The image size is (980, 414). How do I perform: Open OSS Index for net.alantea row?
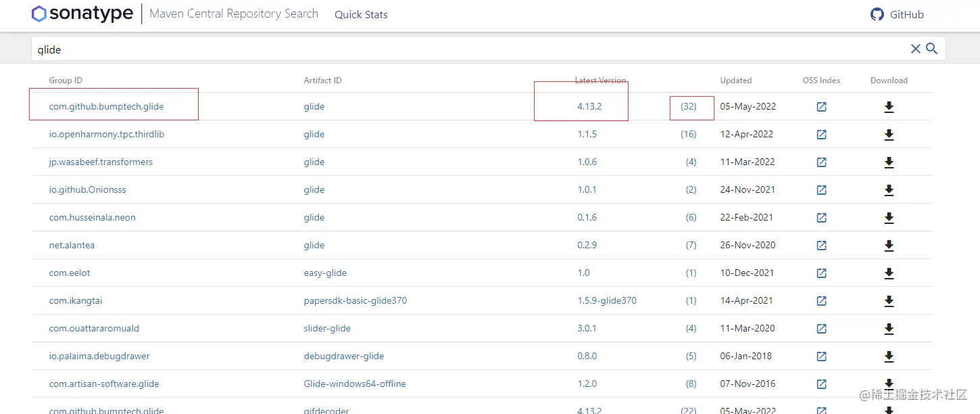[821, 246]
